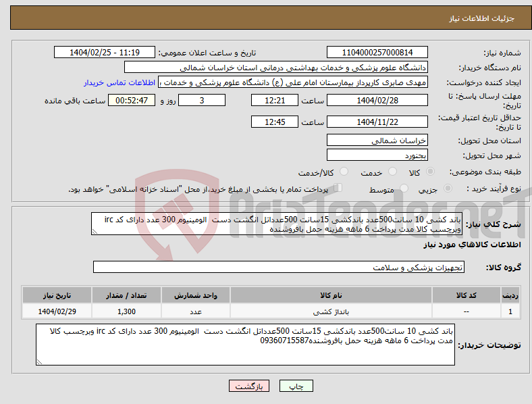Click the نوع فرآیند خرید label
532x404 pixels.
pyautogui.click(x=494, y=188)
